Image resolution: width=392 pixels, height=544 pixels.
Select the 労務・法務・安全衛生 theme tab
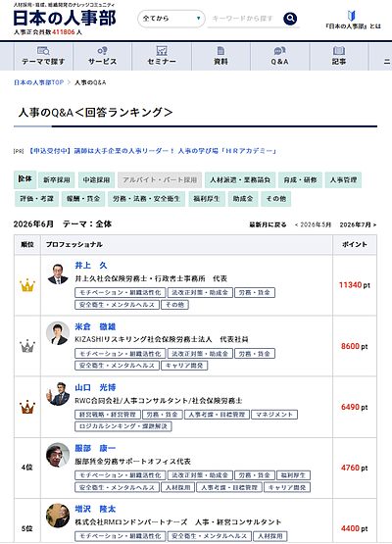(146, 198)
